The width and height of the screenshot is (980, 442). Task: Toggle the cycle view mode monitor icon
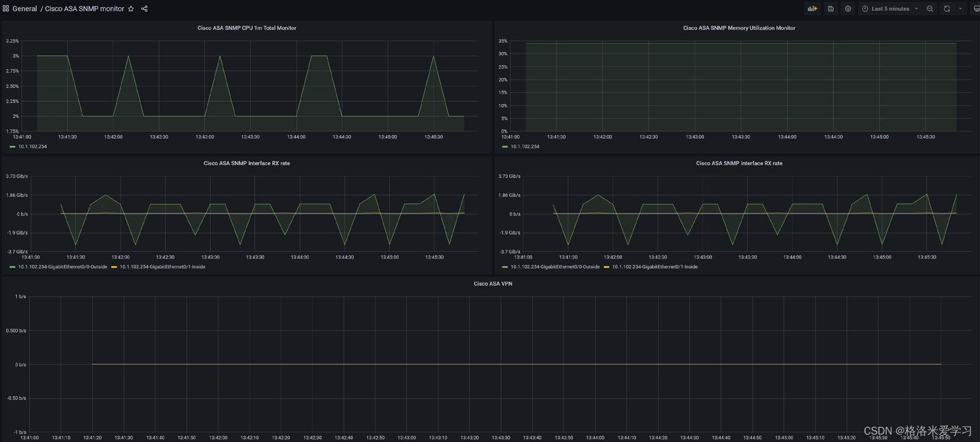976,8
